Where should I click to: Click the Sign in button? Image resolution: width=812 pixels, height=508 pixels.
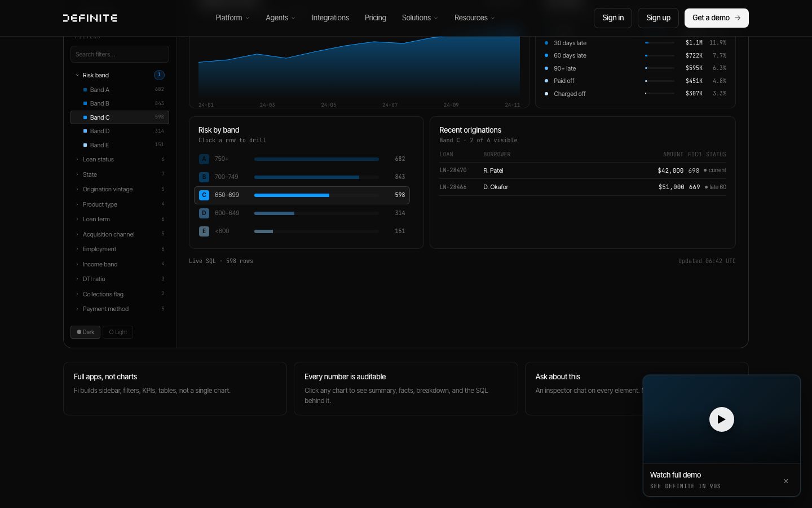click(x=613, y=18)
